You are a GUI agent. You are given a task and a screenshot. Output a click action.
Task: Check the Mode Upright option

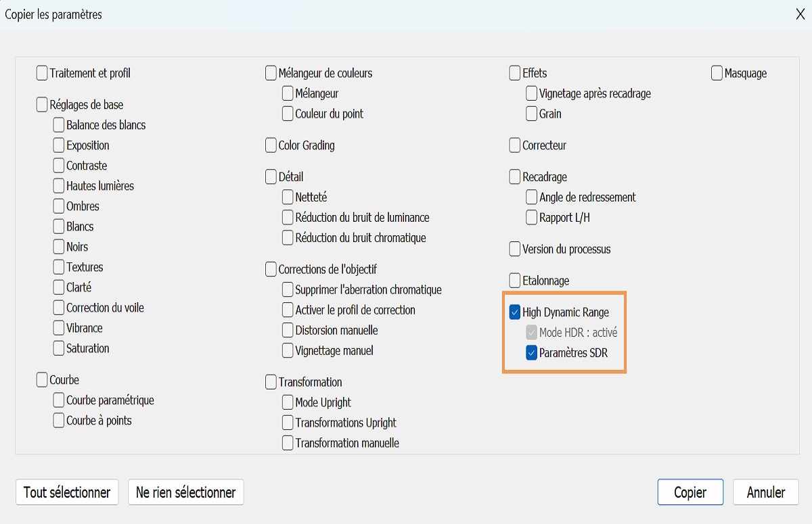click(x=288, y=402)
